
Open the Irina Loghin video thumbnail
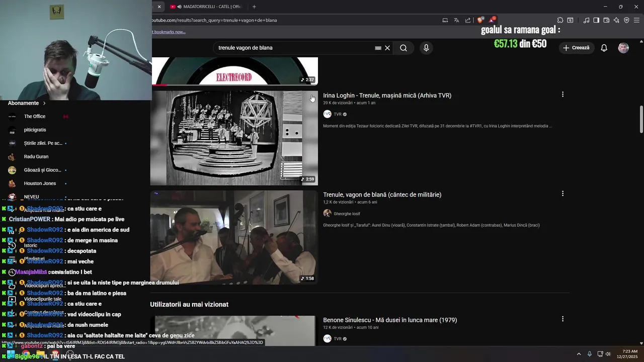(234, 138)
